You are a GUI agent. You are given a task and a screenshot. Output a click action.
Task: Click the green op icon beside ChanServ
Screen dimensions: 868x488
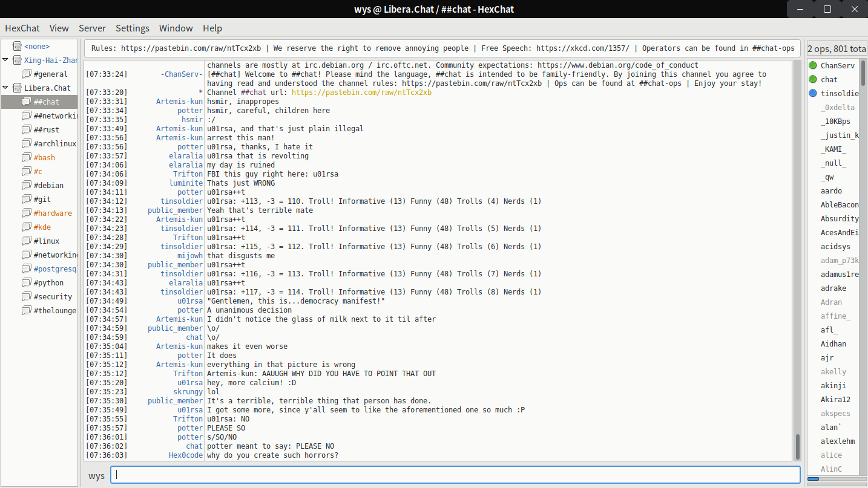click(x=813, y=65)
